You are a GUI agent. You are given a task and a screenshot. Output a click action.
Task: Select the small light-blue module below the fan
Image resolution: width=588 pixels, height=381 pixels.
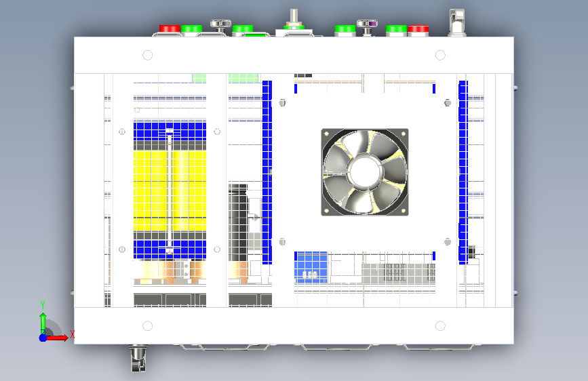pyautogui.click(x=311, y=267)
